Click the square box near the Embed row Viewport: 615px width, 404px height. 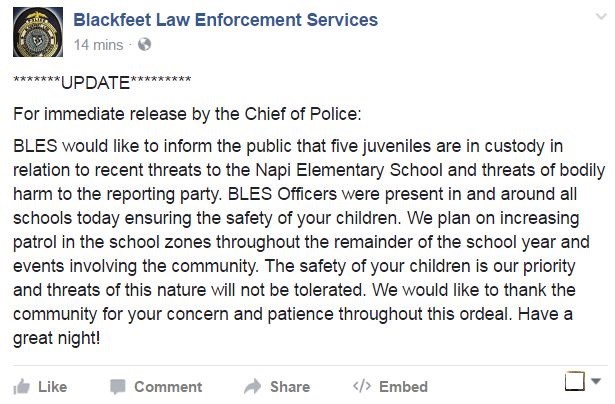(x=575, y=381)
